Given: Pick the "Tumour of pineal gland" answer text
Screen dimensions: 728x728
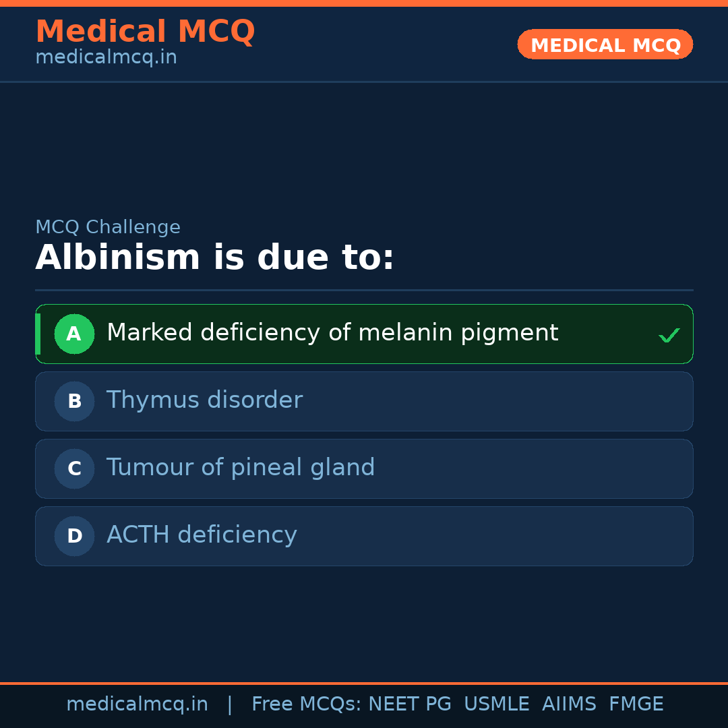Looking at the screenshot, I should 241,468.
